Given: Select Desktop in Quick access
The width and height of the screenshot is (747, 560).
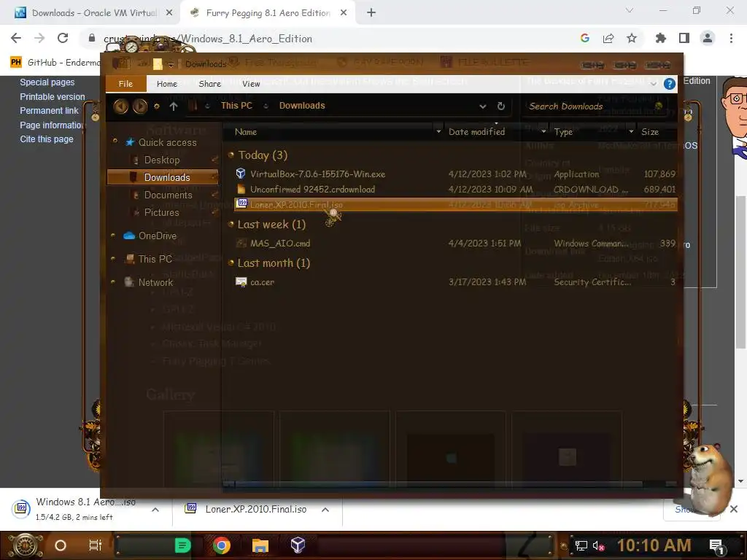Looking at the screenshot, I should click(x=162, y=160).
